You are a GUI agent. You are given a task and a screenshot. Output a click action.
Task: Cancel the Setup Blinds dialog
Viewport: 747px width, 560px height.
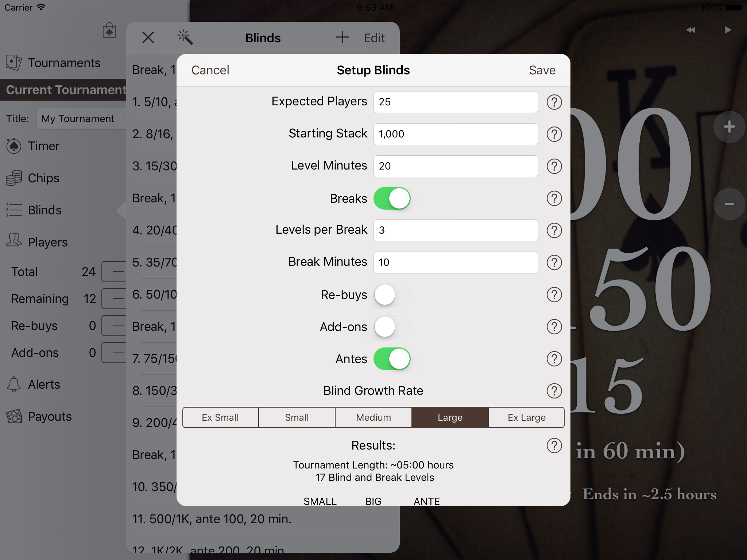210,70
